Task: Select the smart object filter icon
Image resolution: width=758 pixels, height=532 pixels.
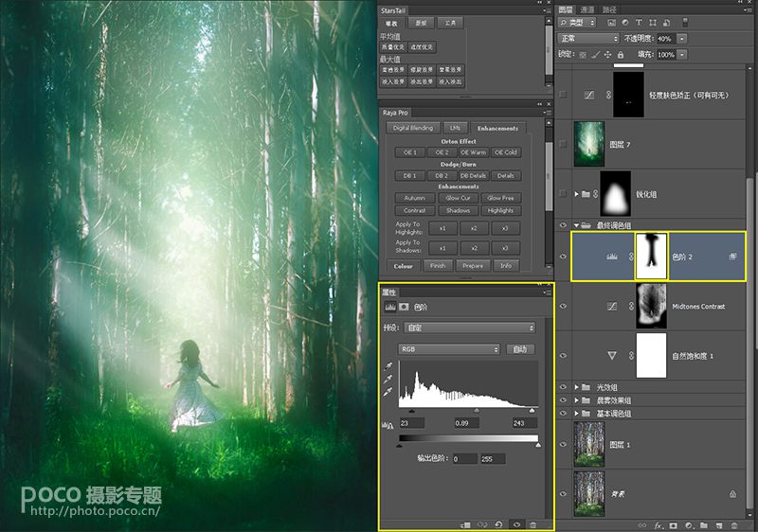Action: tap(667, 23)
